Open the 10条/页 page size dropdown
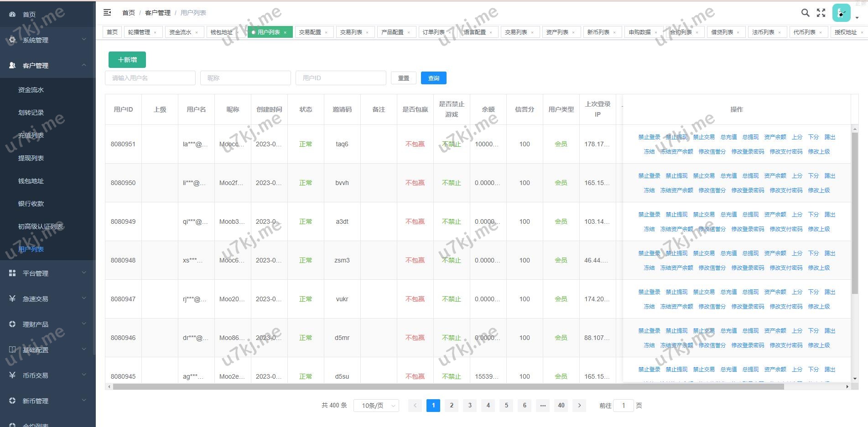The image size is (868, 427). [376, 406]
